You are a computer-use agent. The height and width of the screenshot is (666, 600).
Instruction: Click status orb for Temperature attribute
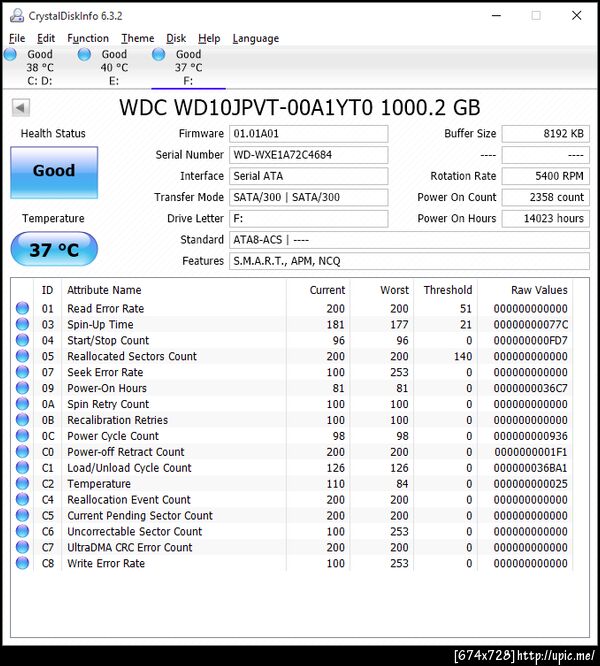[22, 484]
